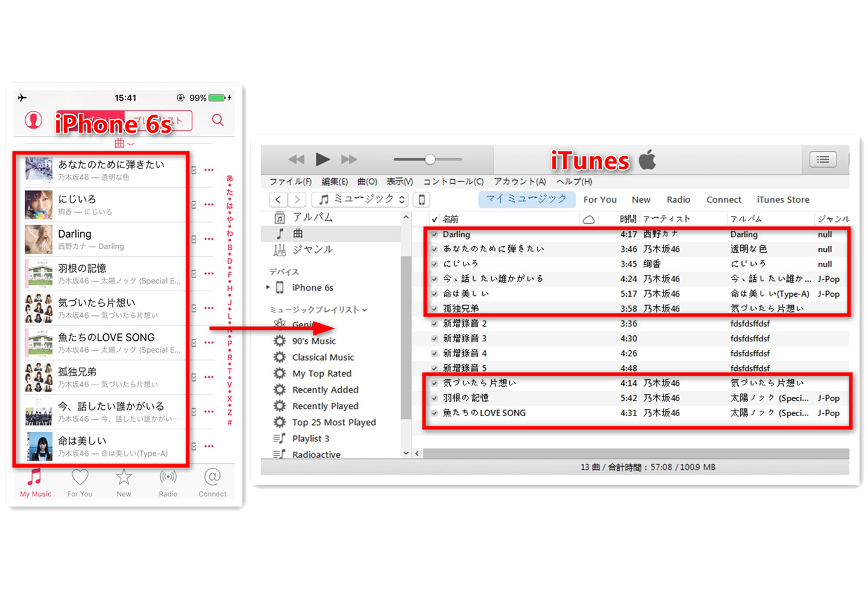Open the Recently Added playlist
Screen dimensions: 868x603
pos(325,390)
